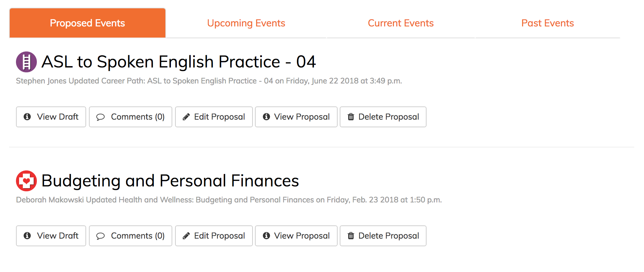The height and width of the screenshot is (272, 644).
Task: Click the info icon on ASL View Draft button
Action: [x=27, y=117]
